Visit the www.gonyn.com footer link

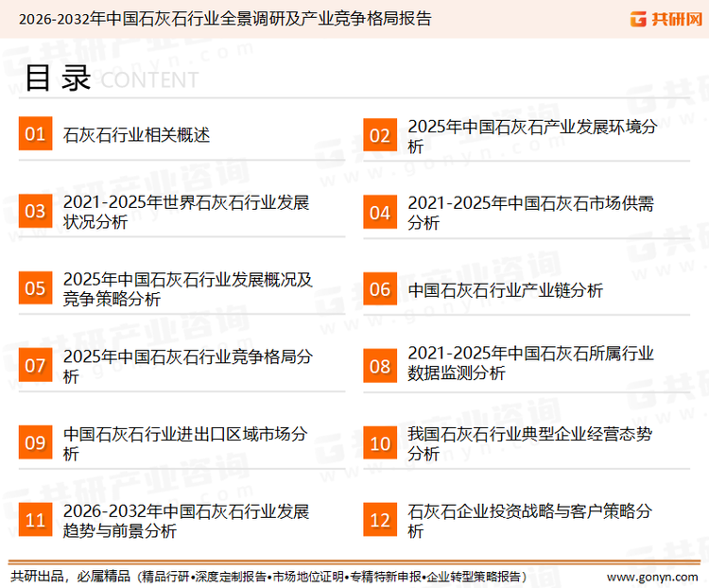652,578
